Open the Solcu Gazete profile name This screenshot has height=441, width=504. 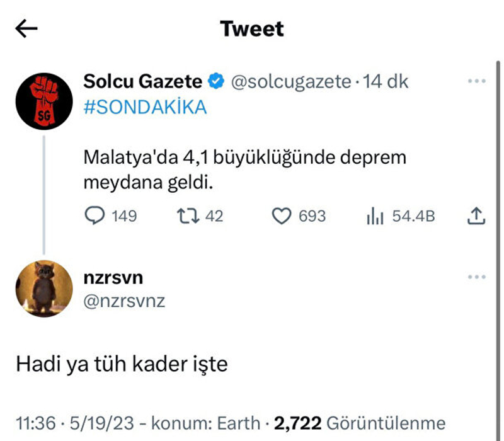click(143, 81)
